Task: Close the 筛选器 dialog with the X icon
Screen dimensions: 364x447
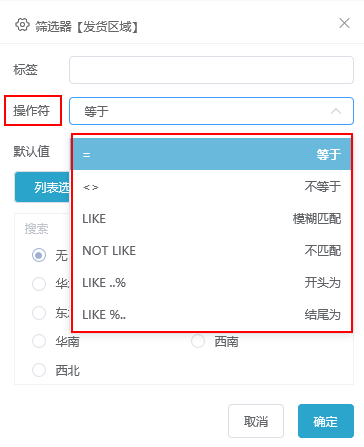Action: pyautogui.click(x=344, y=23)
